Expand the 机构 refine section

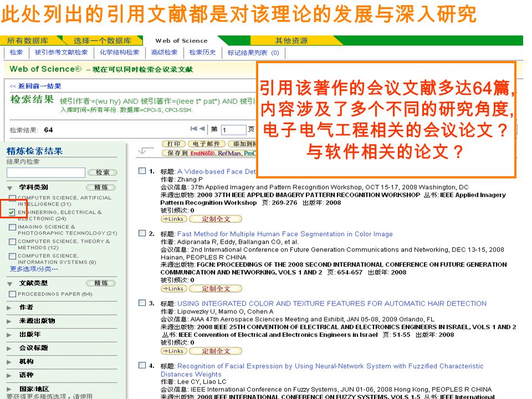tap(9, 362)
